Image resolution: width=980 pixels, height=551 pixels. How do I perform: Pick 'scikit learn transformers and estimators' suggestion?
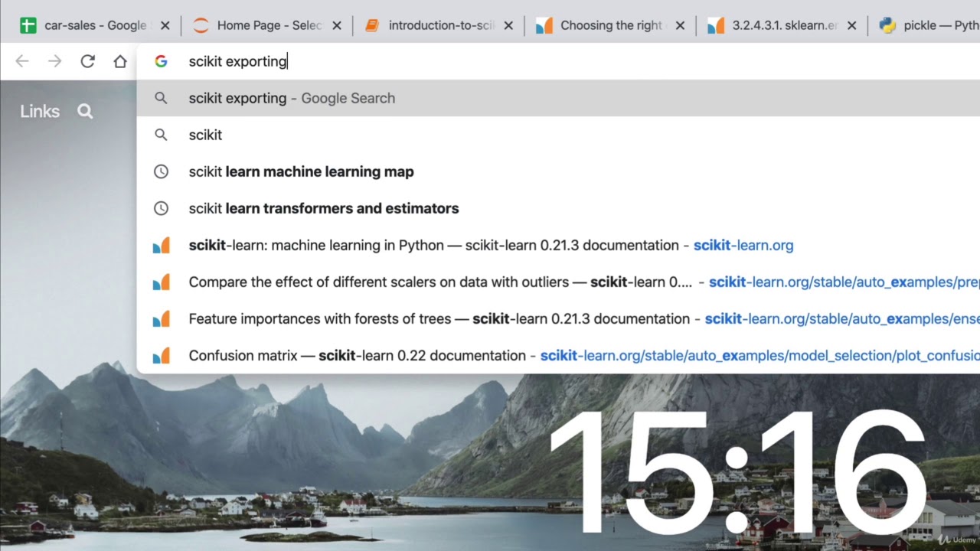point(323,208)
